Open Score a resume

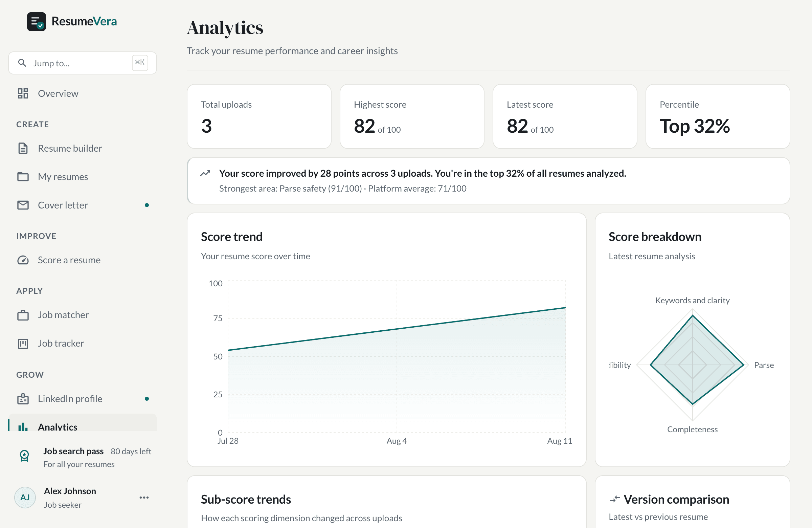pyautogui.click(x=83, y=260)
